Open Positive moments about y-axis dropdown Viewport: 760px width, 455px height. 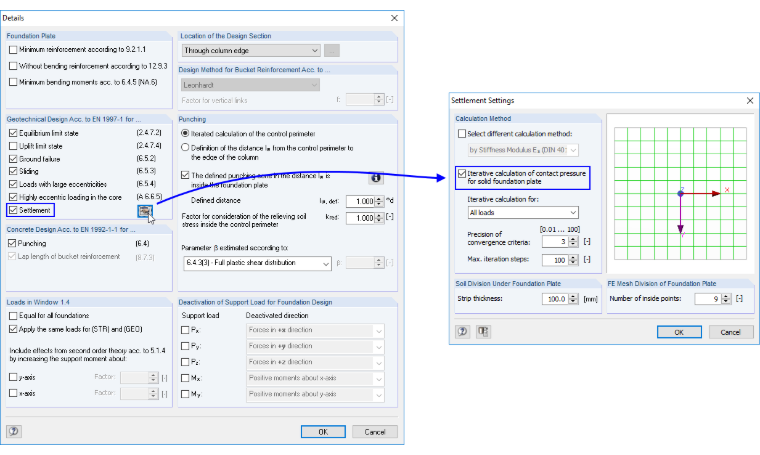point(315,394)
